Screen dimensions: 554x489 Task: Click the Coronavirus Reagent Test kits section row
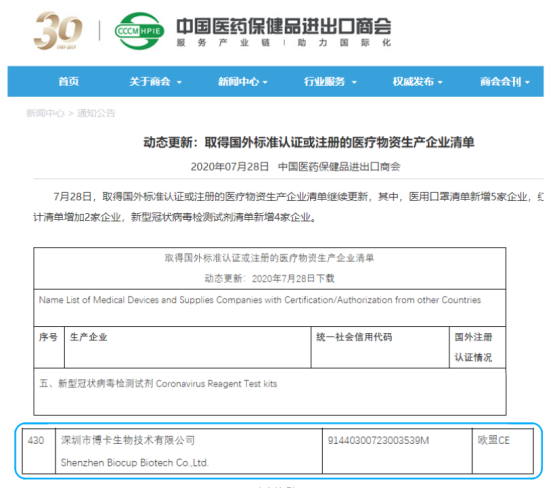pyautogui.click(x=270, y=392)
